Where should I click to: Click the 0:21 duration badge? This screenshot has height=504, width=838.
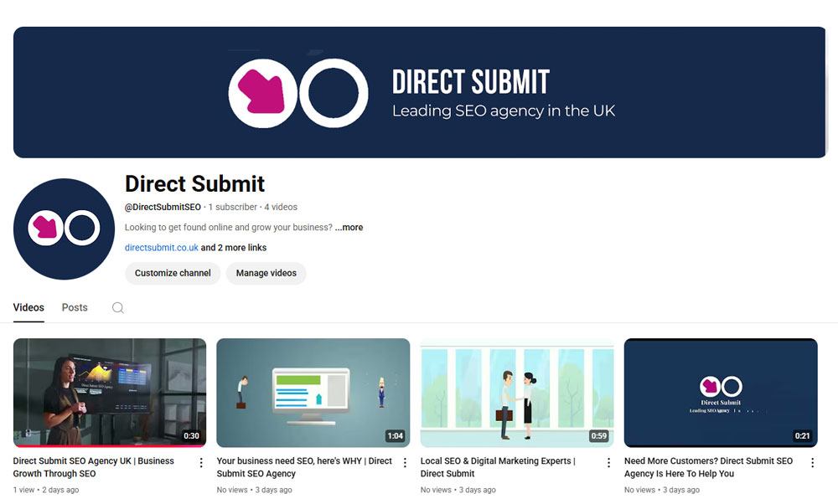pyautogui.click(x=802, y=435)
